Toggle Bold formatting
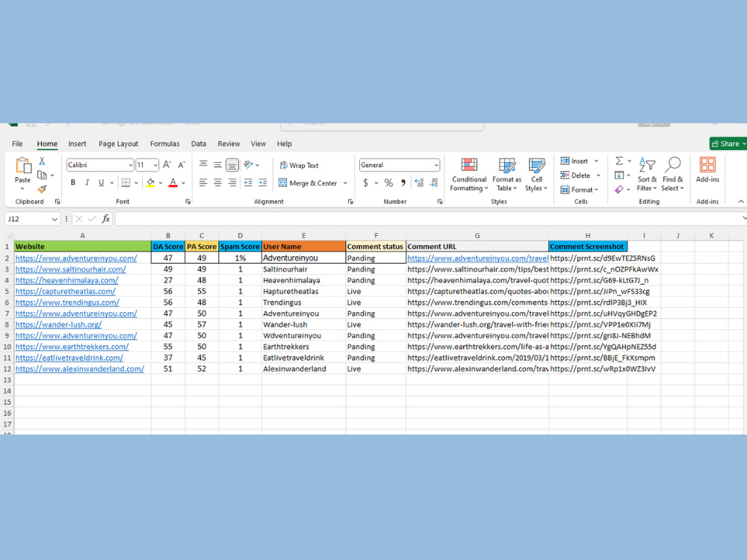The width and height of the screenshot is (747, 560). tap(73, 182)
